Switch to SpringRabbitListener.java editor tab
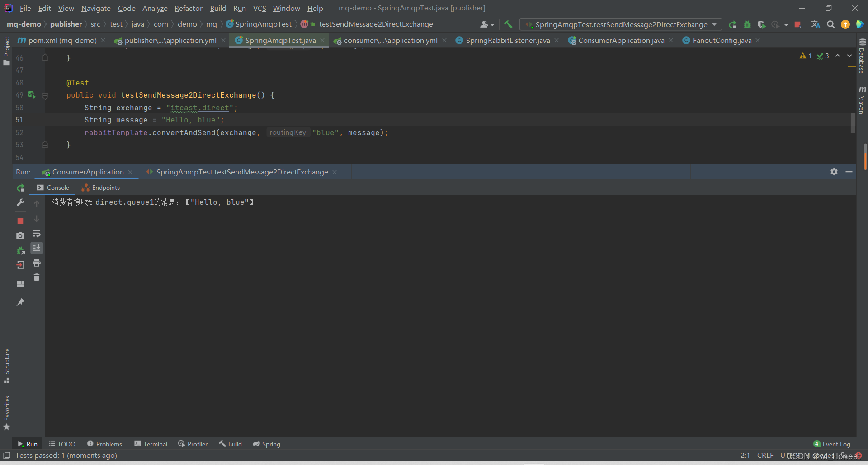Screen dimensions: 868x465 coord(507,41)
